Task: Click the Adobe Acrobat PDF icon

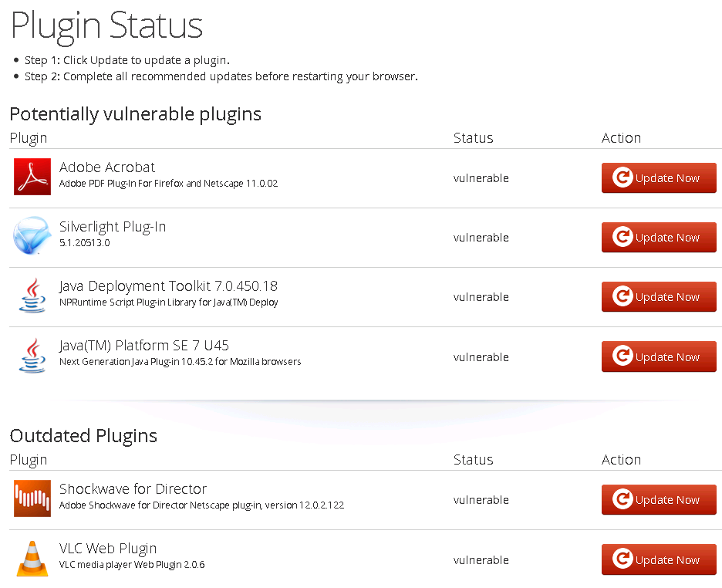Action: [x=32, y=177]
